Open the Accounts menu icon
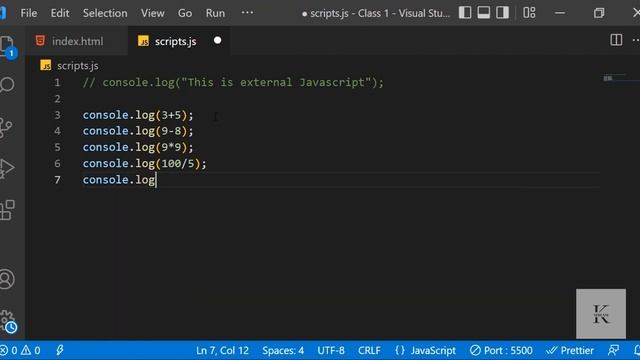 (x=7, y=279)
